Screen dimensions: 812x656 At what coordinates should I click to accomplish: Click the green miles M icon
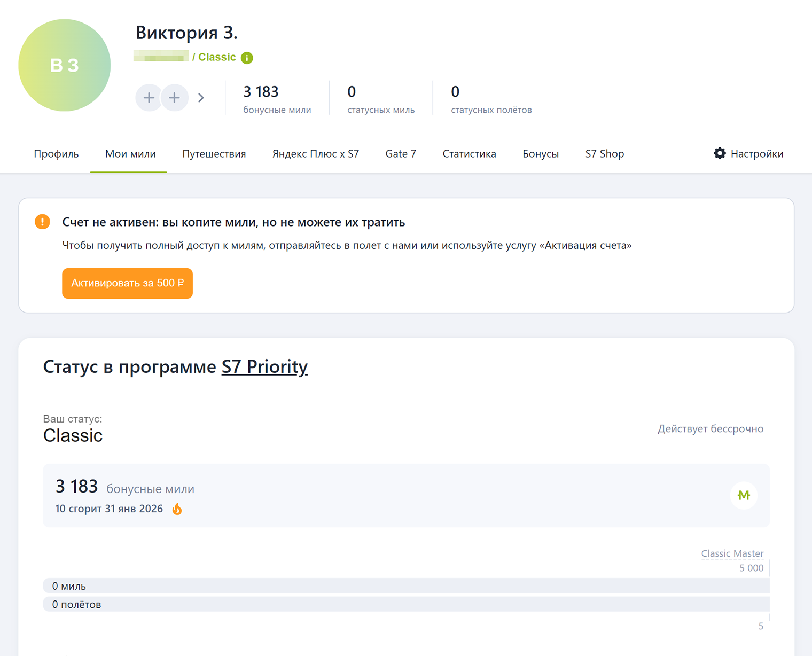[744, 495]
